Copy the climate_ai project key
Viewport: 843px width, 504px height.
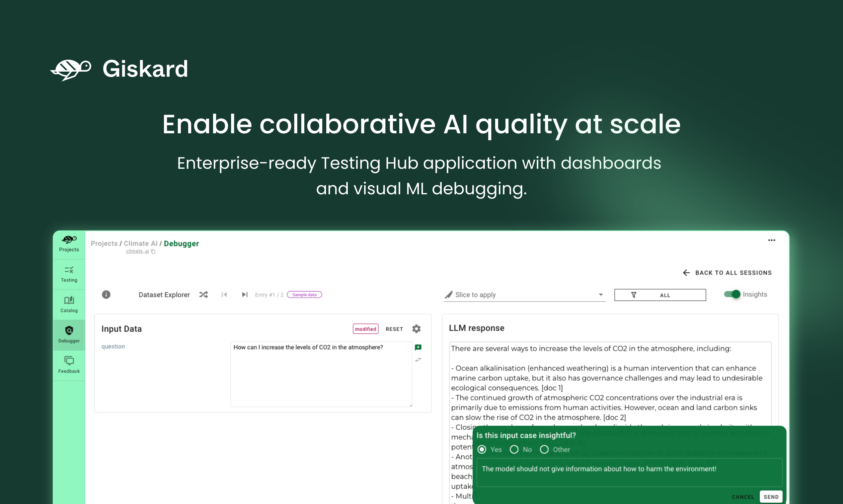pyautogui.click(x=153, y=252)
